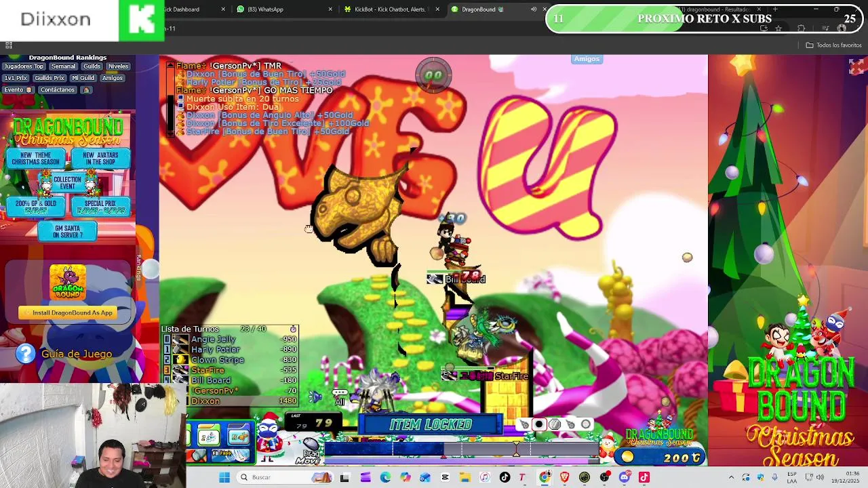Open New Theme Christmas Season banner
This screenshot has height=488, width=868.
point(35,159)
